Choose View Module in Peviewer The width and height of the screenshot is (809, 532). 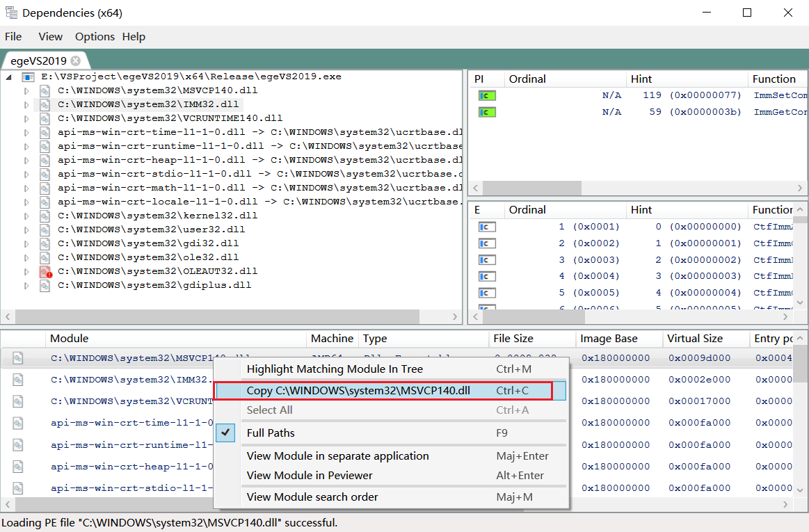pos(391,475)
